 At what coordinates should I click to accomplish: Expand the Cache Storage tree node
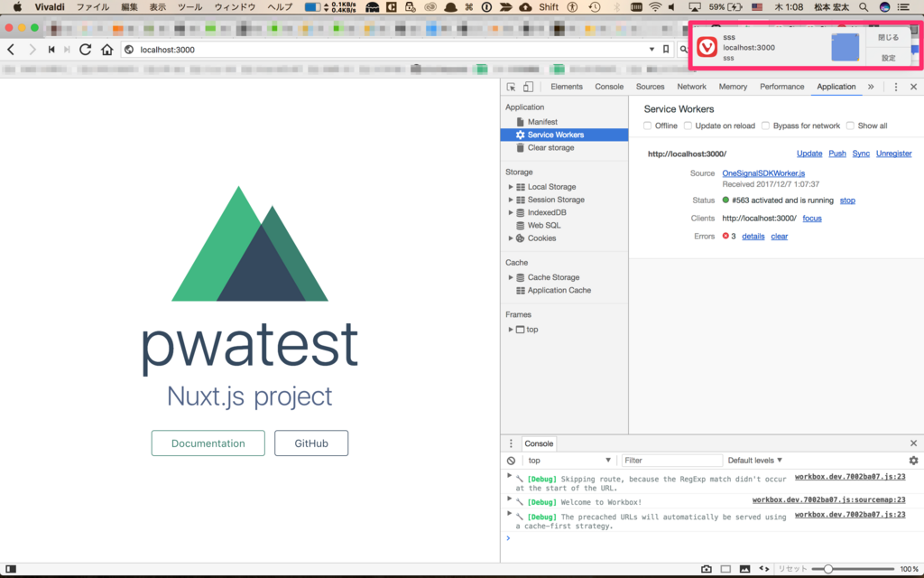(511, 277)
